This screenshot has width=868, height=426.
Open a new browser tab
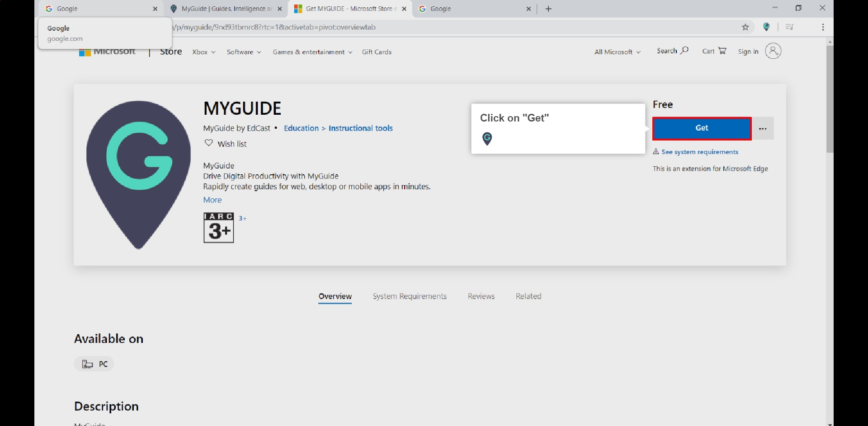pos(548,9)
